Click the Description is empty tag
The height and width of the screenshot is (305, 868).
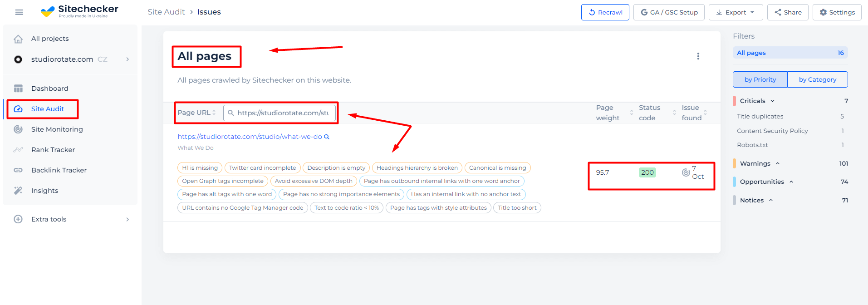click(336, 168)
